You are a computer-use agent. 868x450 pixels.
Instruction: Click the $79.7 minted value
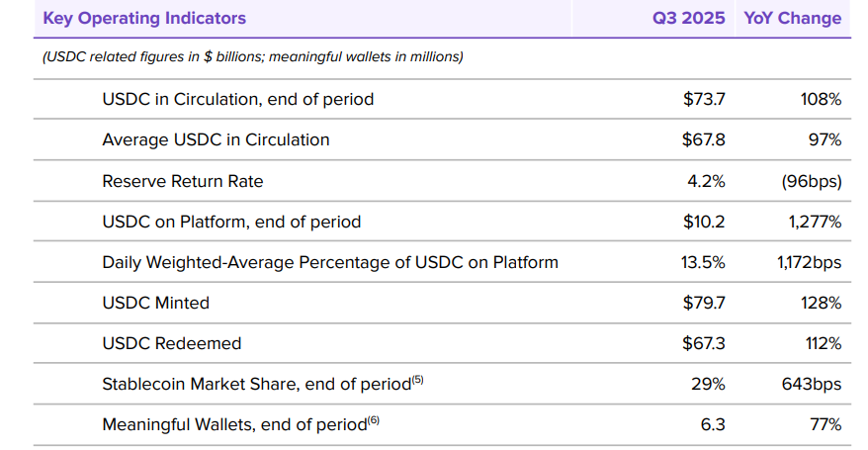coord(704,303)
